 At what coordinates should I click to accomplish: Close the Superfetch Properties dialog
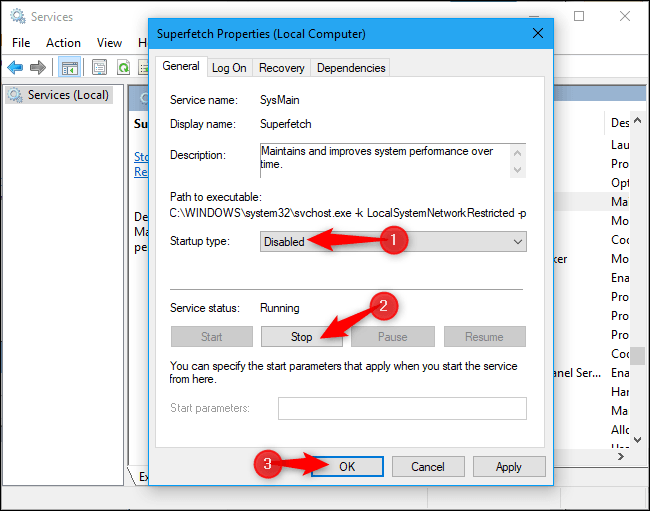pos(538,33)
